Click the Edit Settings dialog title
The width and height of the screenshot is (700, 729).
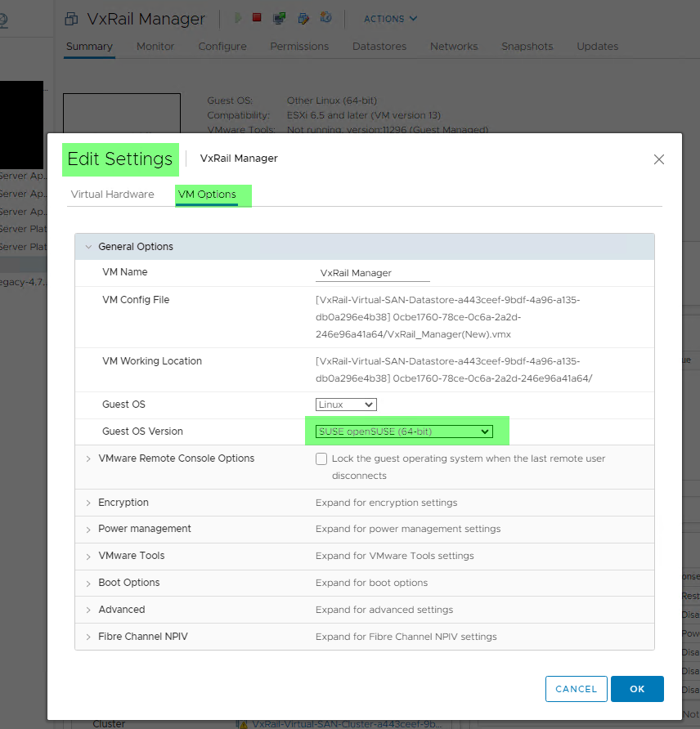tap(120, 159)
